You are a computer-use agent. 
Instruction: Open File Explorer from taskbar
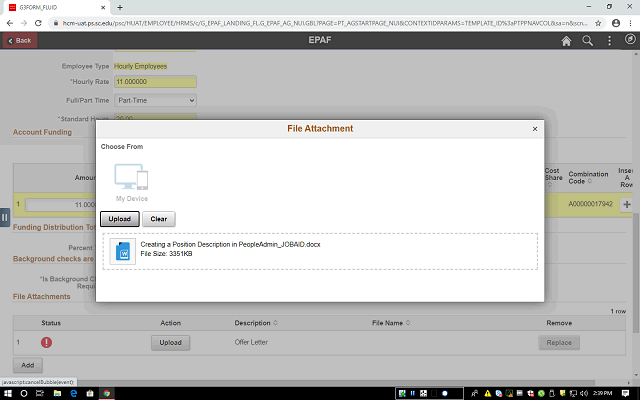click(x=57, y=393)
